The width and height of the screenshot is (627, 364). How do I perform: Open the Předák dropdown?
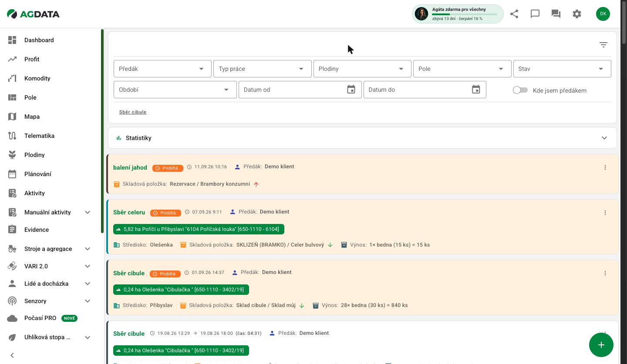(162, 69)
